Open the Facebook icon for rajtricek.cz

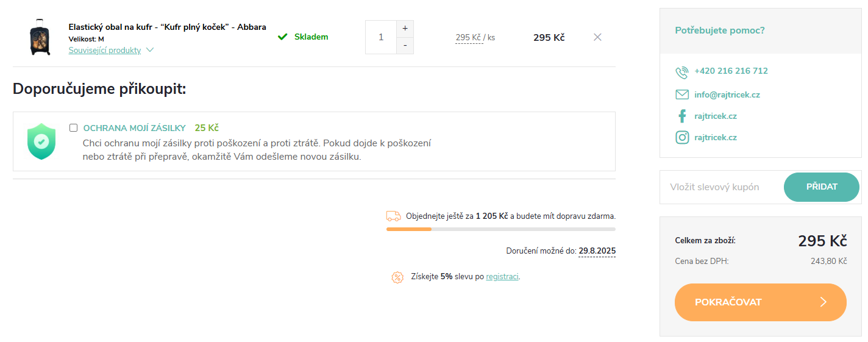click(681, 116)
